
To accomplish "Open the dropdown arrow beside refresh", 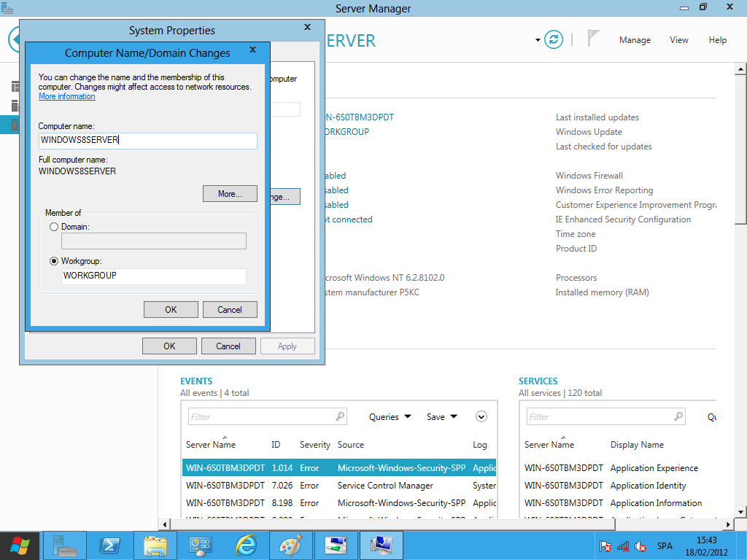I will tap(538, 40).
